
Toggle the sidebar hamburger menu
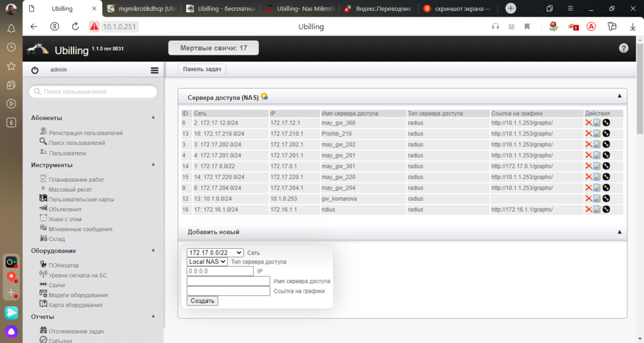pyautogui.click(x=155, y=70)
